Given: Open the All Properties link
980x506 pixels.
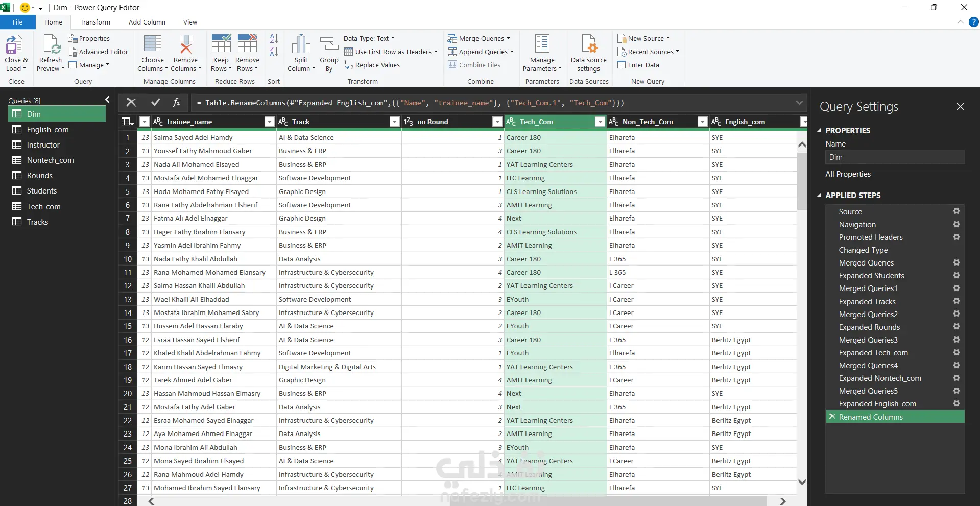Looking at the screenshot, I should (x=848, y=174).
